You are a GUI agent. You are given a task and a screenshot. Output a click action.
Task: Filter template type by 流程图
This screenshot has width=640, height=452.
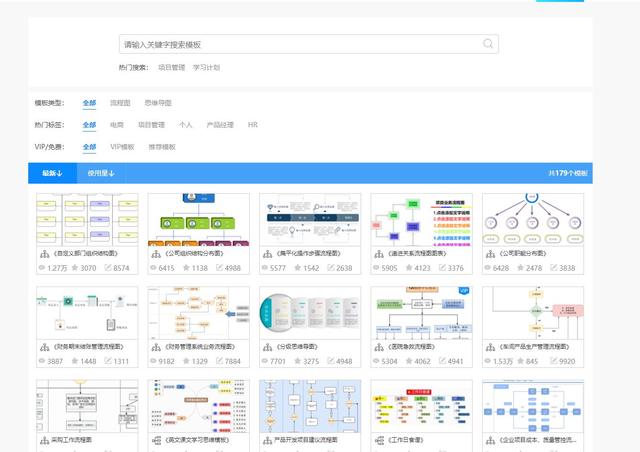(x=120, y=103)
